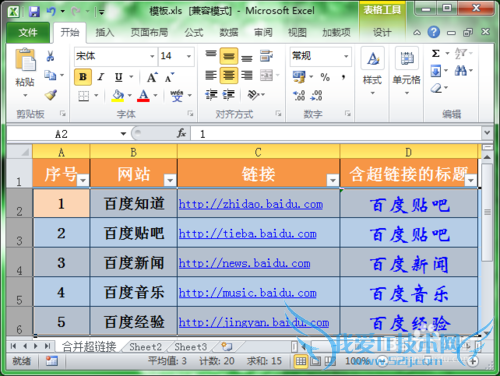Viewport: 500px width, 376px height.
Task: Click the formula bar input field
Action: pyautogui.click(x=337, y=134)
